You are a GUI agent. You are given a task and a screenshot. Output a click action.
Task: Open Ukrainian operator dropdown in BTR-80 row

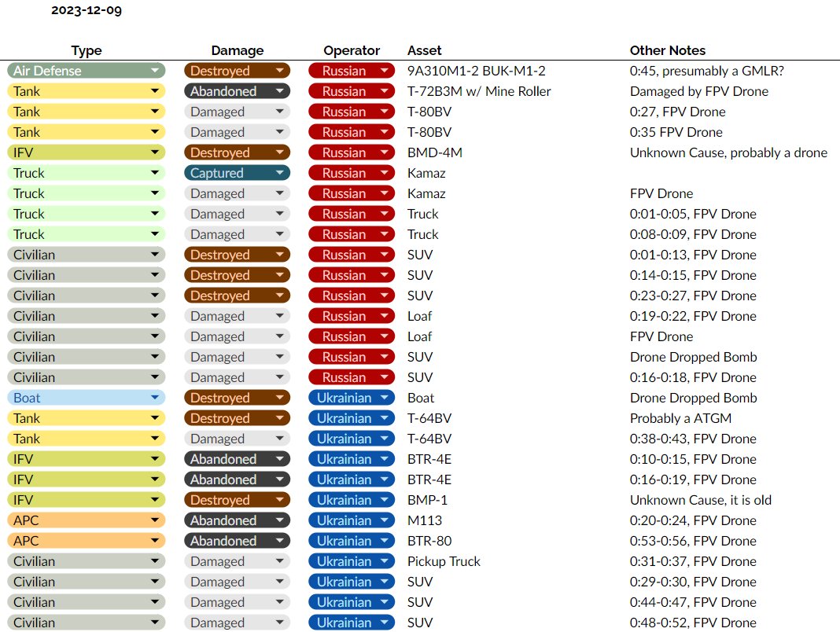pyautogui.click(x=352, y=541)
